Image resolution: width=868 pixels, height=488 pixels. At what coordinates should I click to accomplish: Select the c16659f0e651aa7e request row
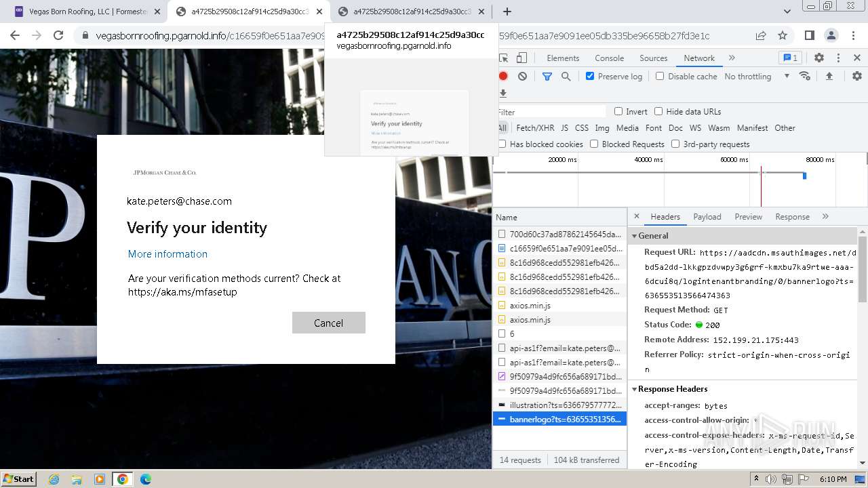tap(559, 248)
